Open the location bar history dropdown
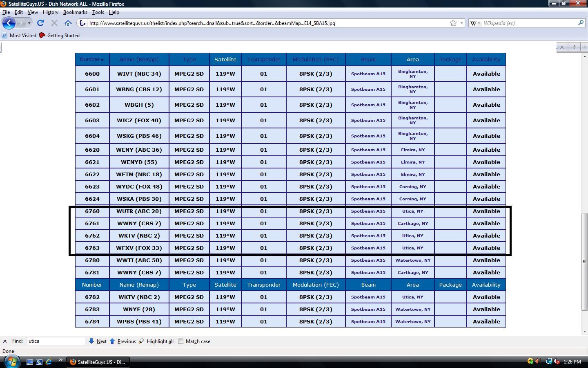Image resolution: width=588 pixels, height=368 pixels. pyautogui.click(x=462, y=23)
